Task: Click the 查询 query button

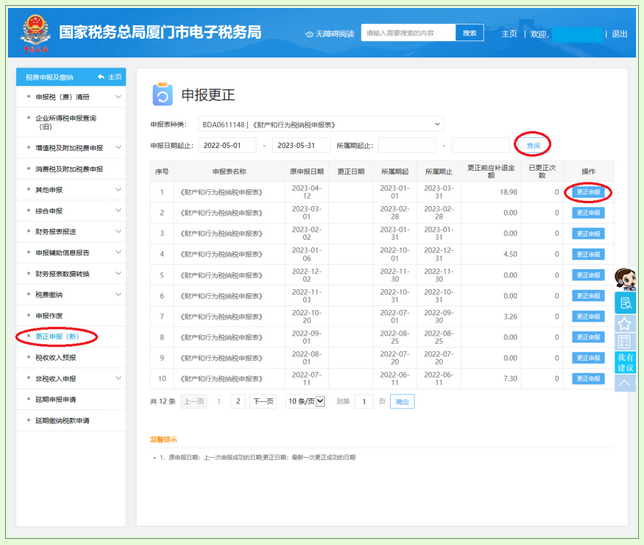Action: 533,146
